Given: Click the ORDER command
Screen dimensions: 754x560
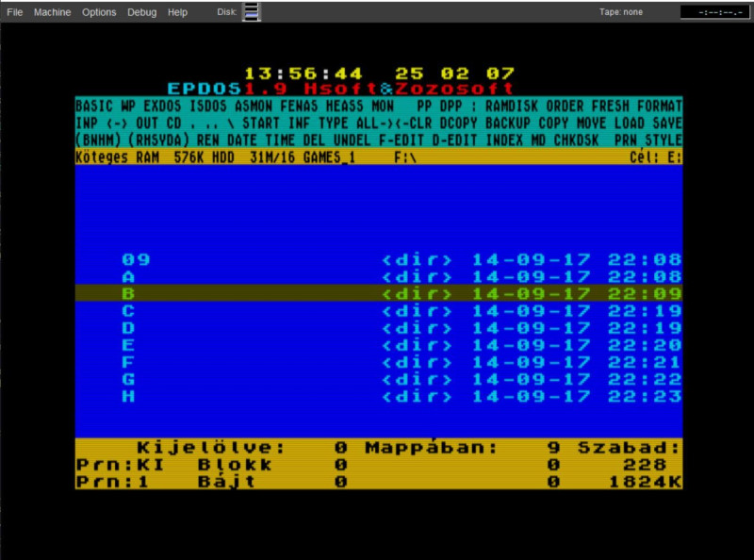Looking at the screenshot, I should click(x=565, y=106).
